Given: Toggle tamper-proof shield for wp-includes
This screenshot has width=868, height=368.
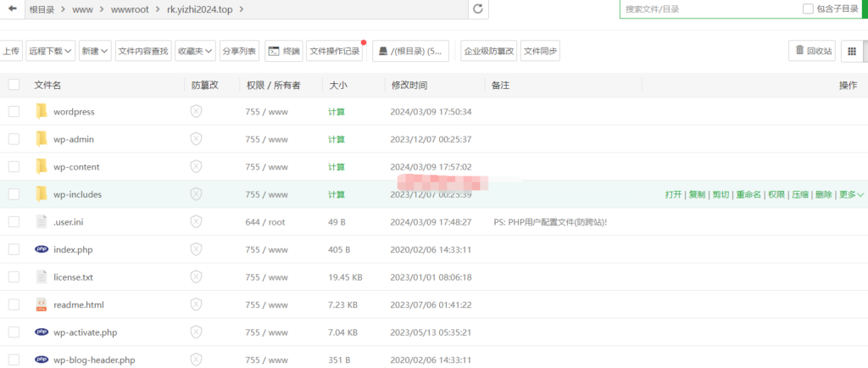Looking at the screenshot, I should (196, 194).
